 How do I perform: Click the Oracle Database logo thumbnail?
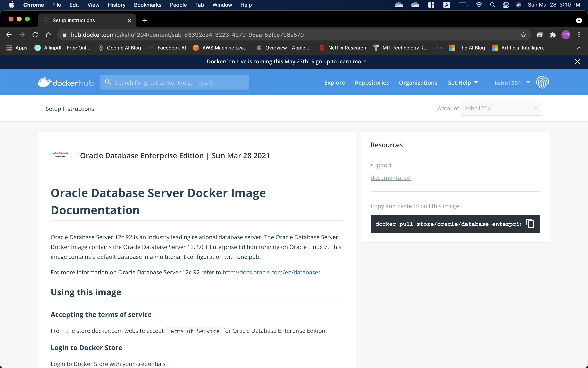(60, 154)
